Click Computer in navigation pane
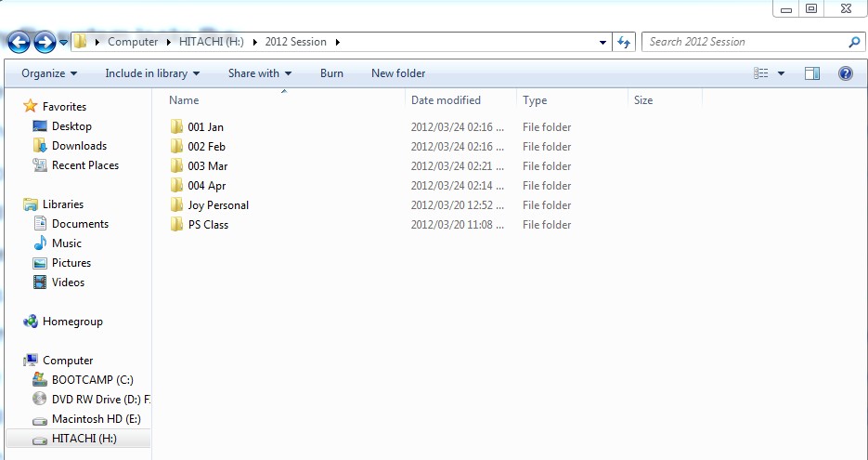868x460 pixels. click(x=68, y=361)
